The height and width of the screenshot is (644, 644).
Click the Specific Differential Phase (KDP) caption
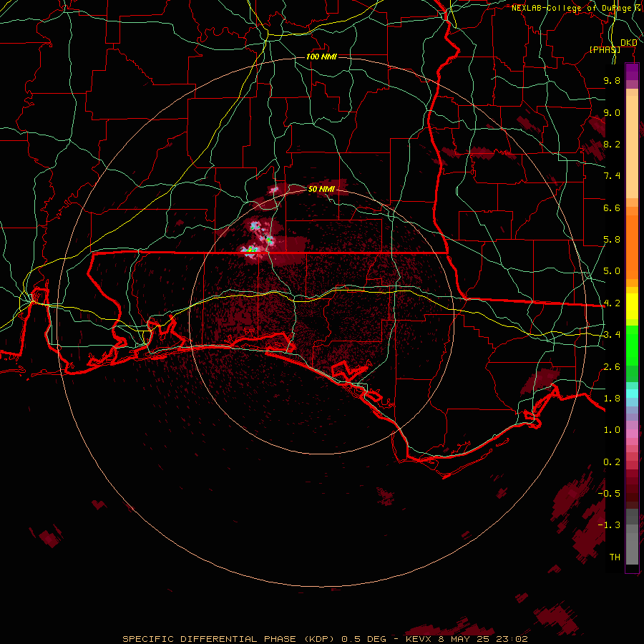[325, 639]
